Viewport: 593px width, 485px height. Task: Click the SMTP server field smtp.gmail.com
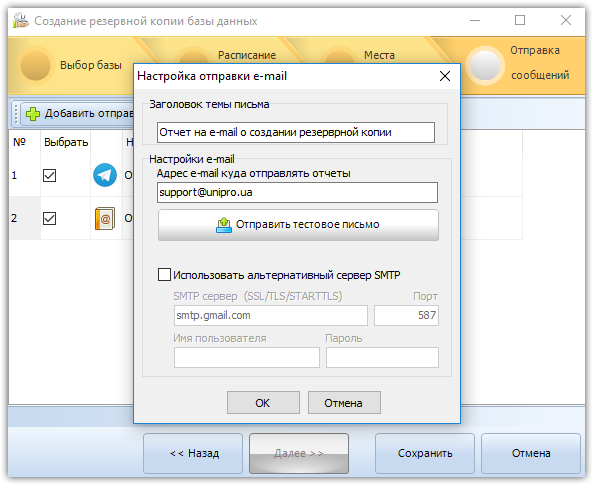271,316
